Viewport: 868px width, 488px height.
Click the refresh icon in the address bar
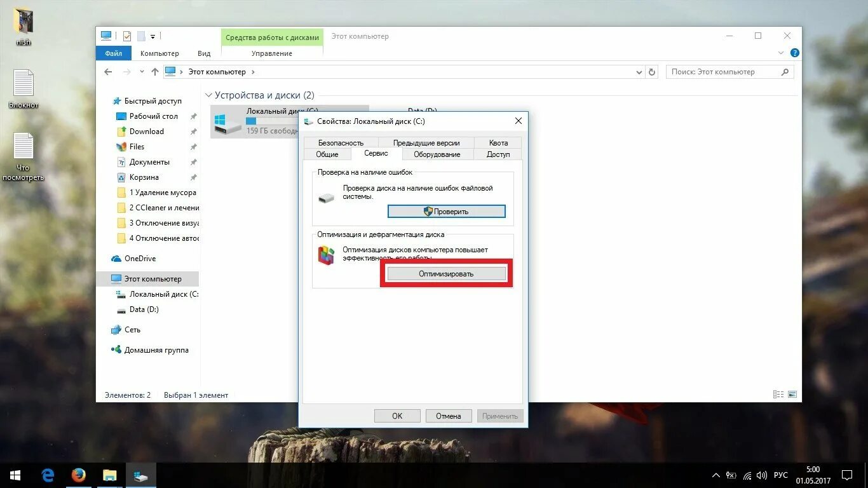[x=652, y=72]
